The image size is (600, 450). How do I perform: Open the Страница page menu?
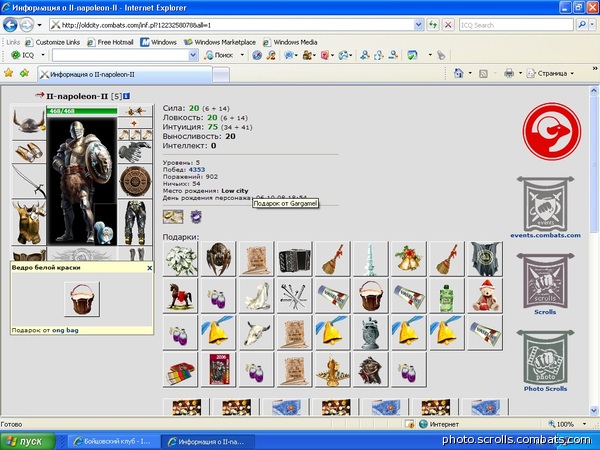click(x=551, y=73)
